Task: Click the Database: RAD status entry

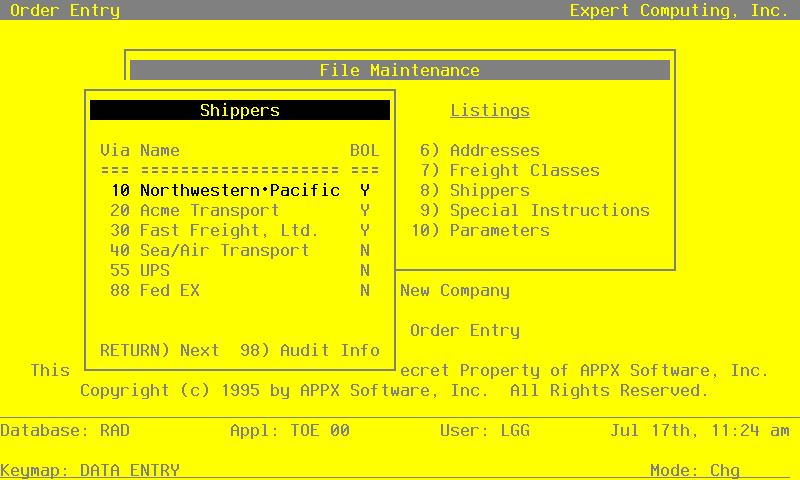Action: click(x=65, y=431)
